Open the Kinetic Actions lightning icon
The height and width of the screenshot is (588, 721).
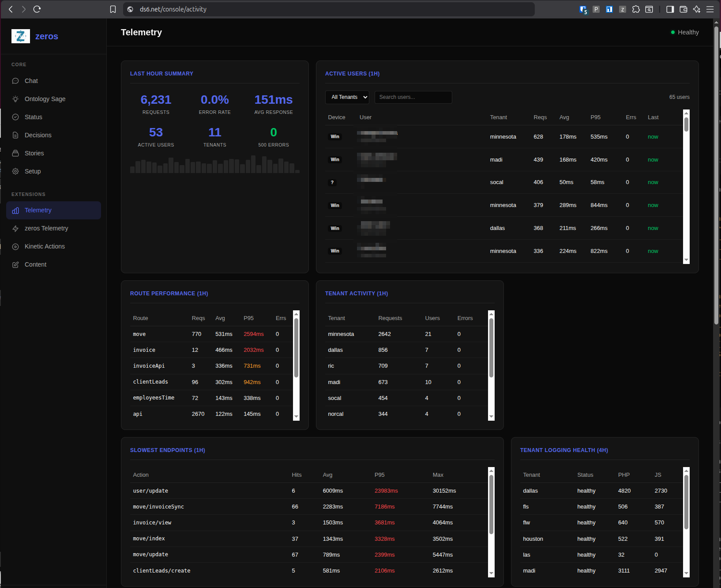click(15, 246)
